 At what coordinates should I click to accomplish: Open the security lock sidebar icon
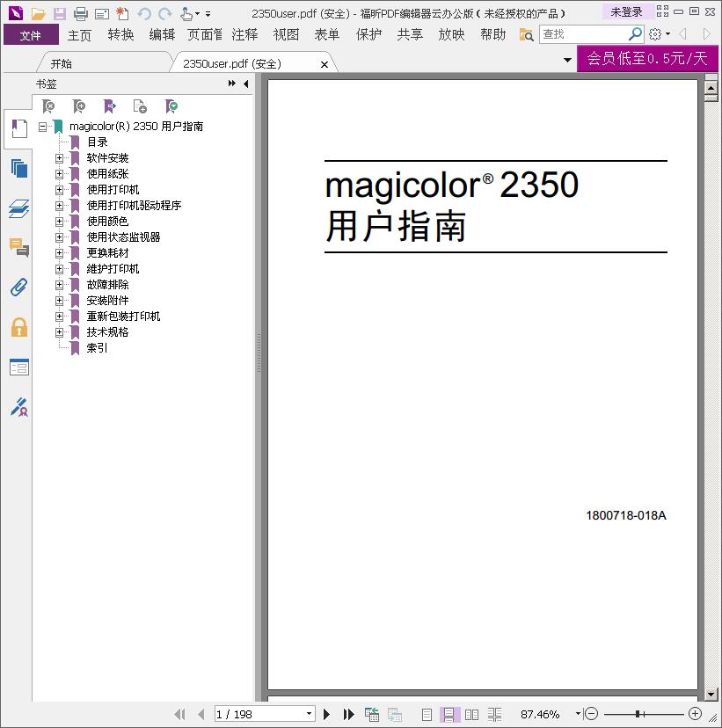(x=19, y=327)
